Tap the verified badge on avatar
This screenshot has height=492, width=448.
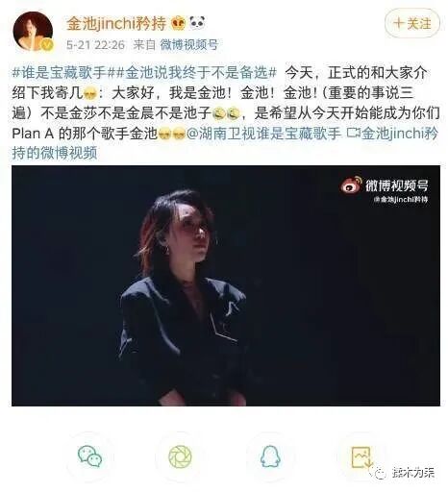(47, 45)
